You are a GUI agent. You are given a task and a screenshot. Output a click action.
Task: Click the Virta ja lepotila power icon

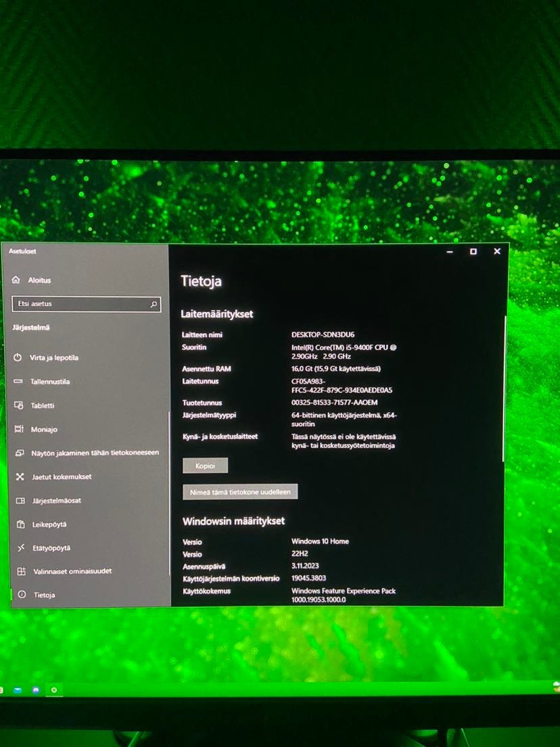[x=18, y=357]
